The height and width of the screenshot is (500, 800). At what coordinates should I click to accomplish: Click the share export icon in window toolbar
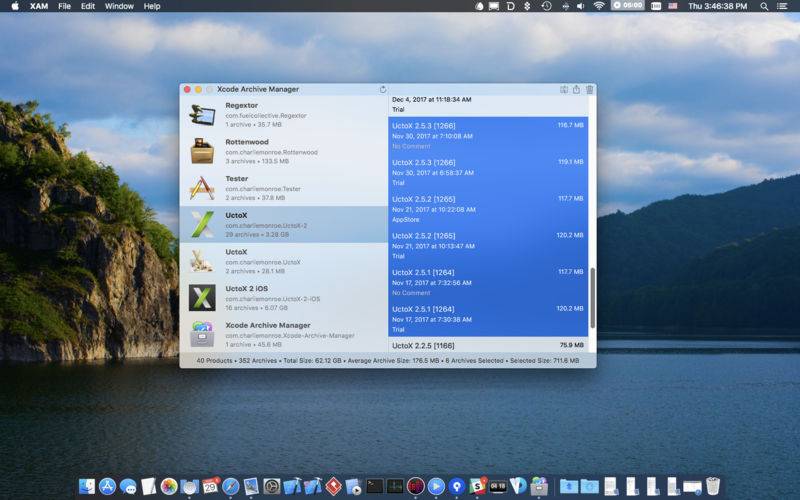tap(576, 89)
